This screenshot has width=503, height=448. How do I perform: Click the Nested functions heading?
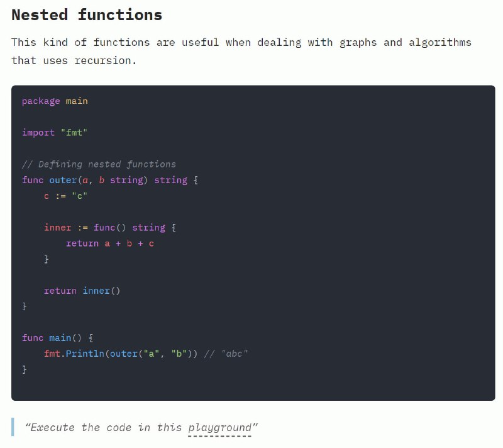point(87,14)
